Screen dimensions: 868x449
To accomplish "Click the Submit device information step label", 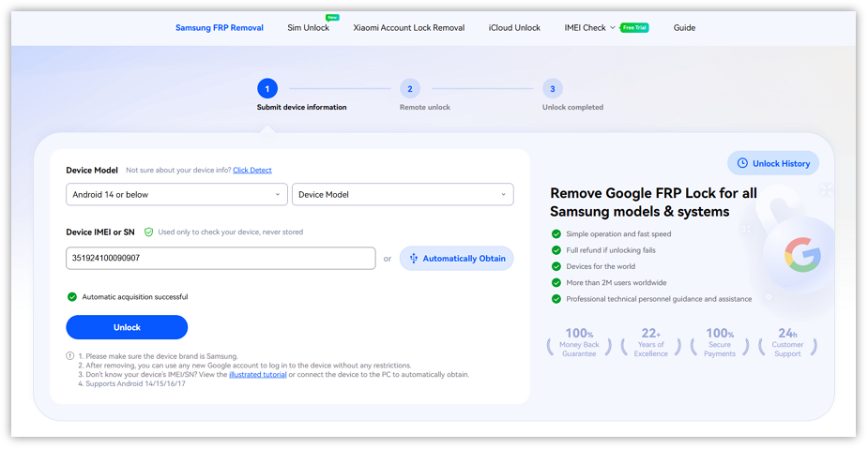I will tap(302, 107).
